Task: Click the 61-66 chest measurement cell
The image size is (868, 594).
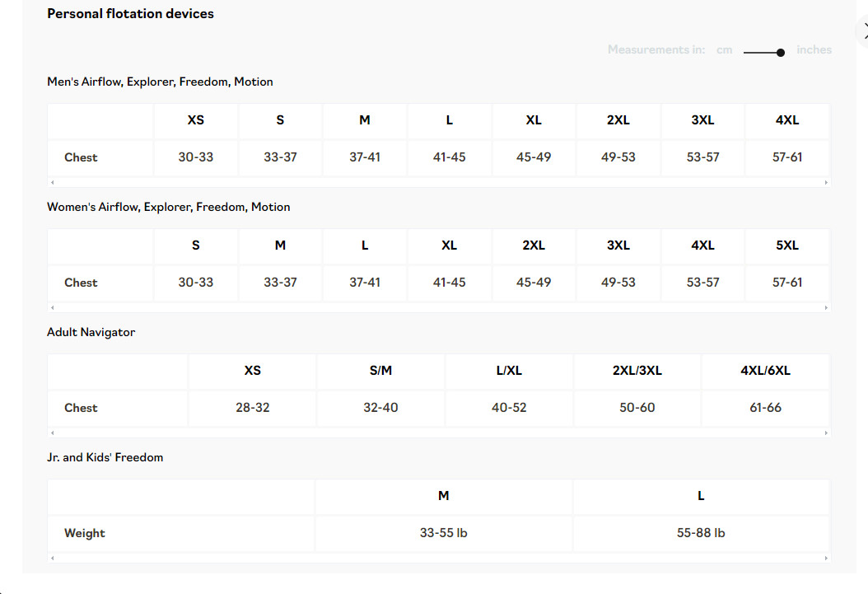Action: click(x=765, y=408)
